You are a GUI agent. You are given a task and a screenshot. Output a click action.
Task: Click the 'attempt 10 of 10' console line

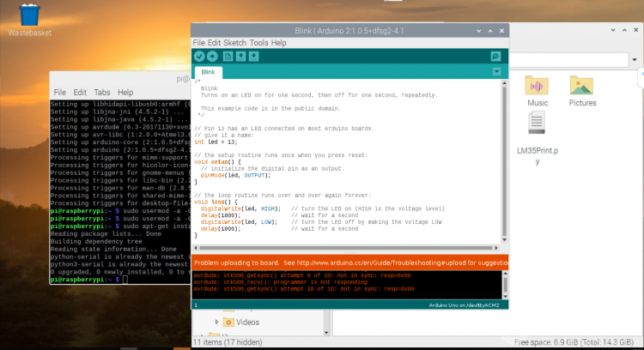tap(303, 289)
